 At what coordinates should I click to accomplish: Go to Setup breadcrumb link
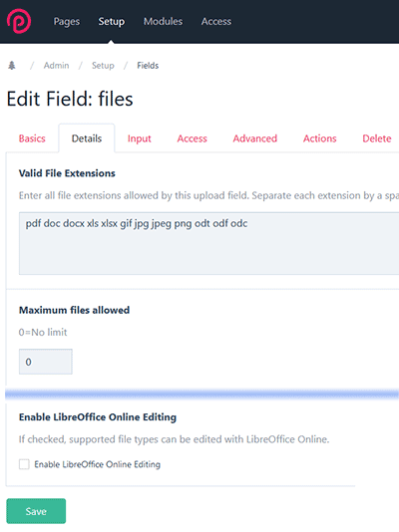[103, 65]
